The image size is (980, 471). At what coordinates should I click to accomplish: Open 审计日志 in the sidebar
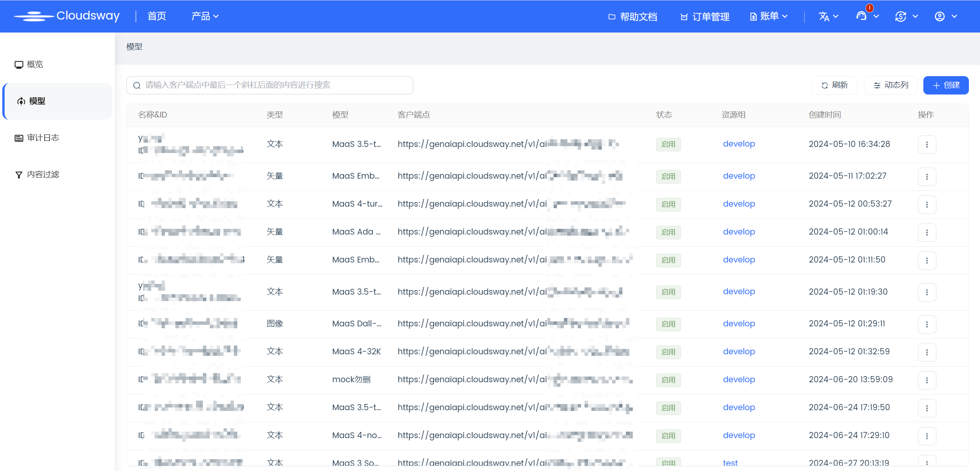coord(42,138)
